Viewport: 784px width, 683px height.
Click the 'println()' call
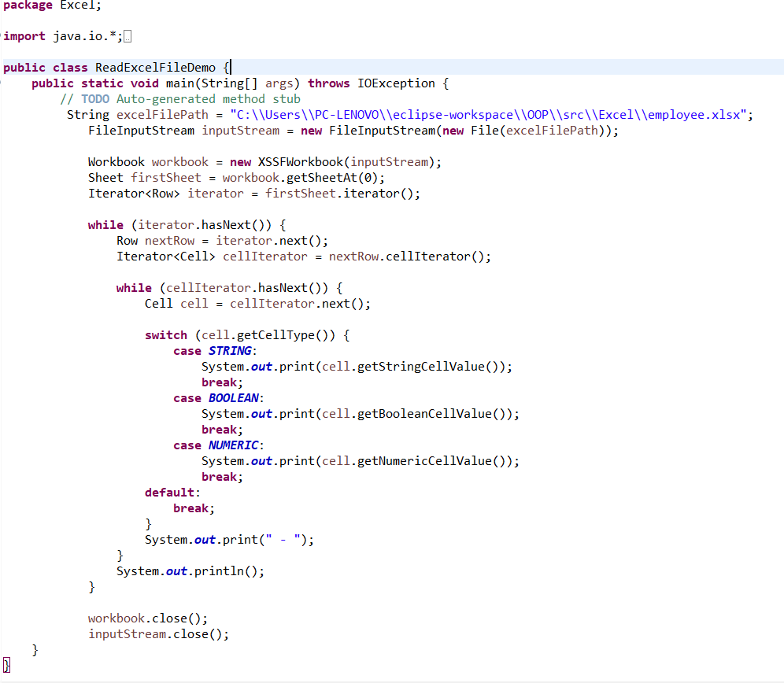click(x=225, y=571)
